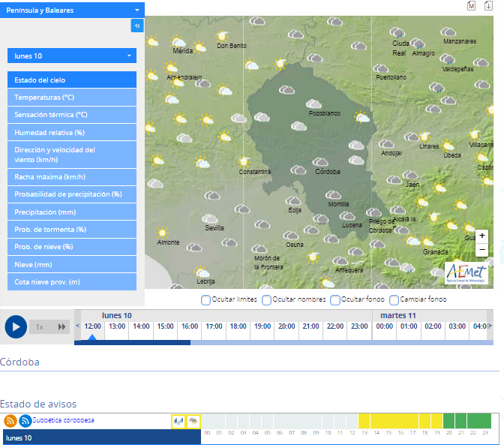The width and height of the screenshot is (504, 445).
Task: Click the M icon above the map
Action: tap(471, 6)
